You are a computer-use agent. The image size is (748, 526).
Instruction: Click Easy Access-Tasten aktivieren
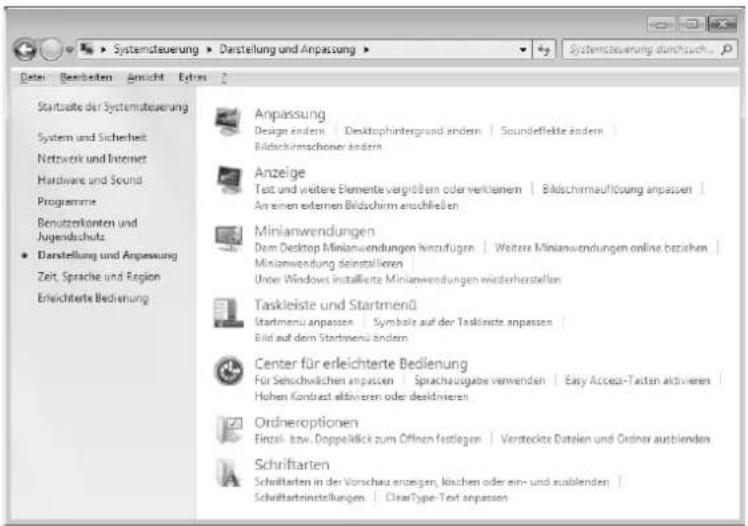pyautogui.click(x=637, y=381)
